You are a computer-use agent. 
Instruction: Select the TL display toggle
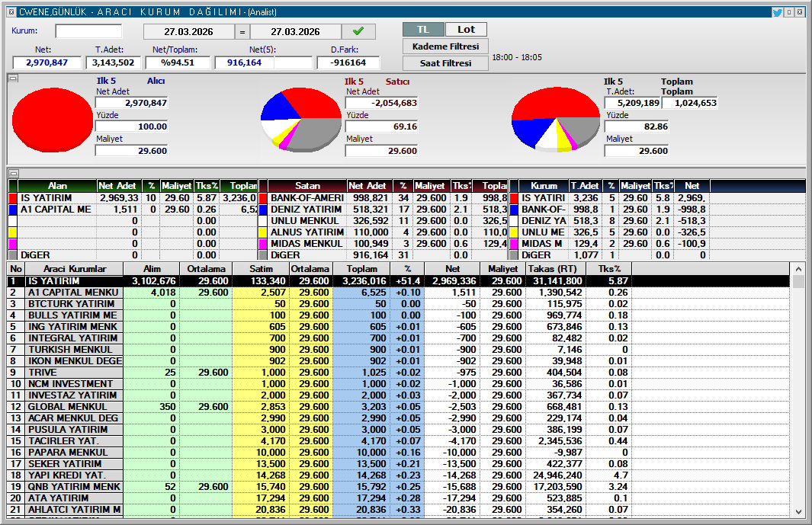422,29
